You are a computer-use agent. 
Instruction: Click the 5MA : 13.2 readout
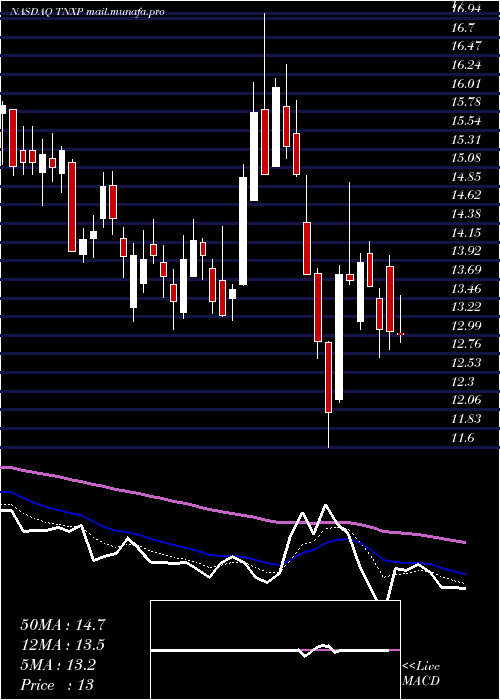point(58,665)
